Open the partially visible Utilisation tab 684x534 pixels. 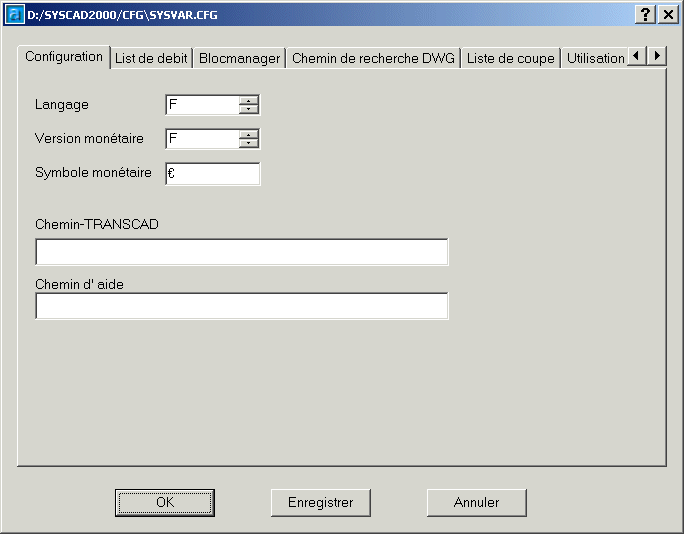594,58
